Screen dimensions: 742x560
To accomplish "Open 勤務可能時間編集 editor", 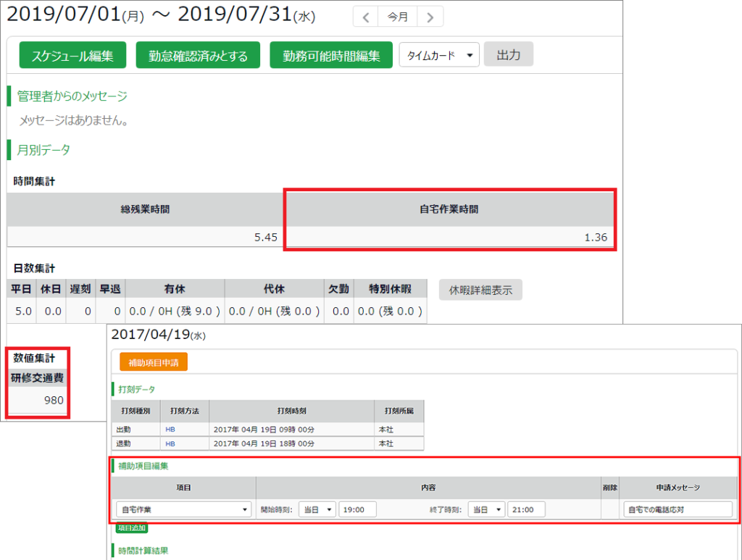I will coord(331,55).
